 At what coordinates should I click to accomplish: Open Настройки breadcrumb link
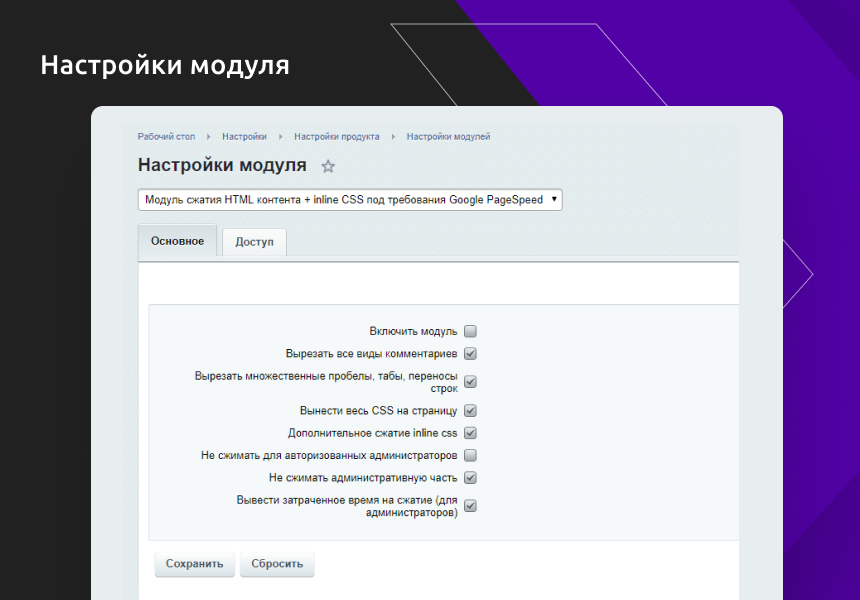244,136
